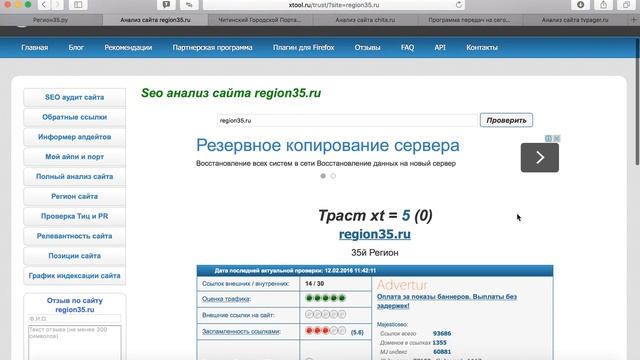Click the Проверить button
Screen dimensions: 640x360
pos(506,120)
